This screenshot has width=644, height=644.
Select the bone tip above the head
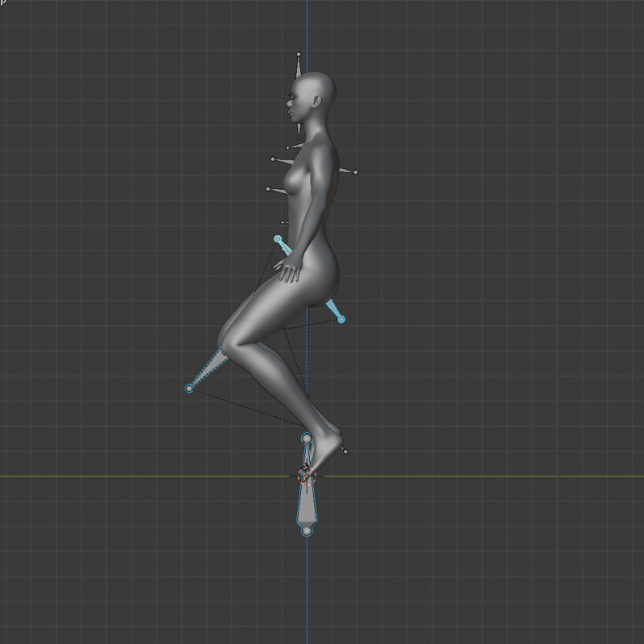tap(299, 54)
